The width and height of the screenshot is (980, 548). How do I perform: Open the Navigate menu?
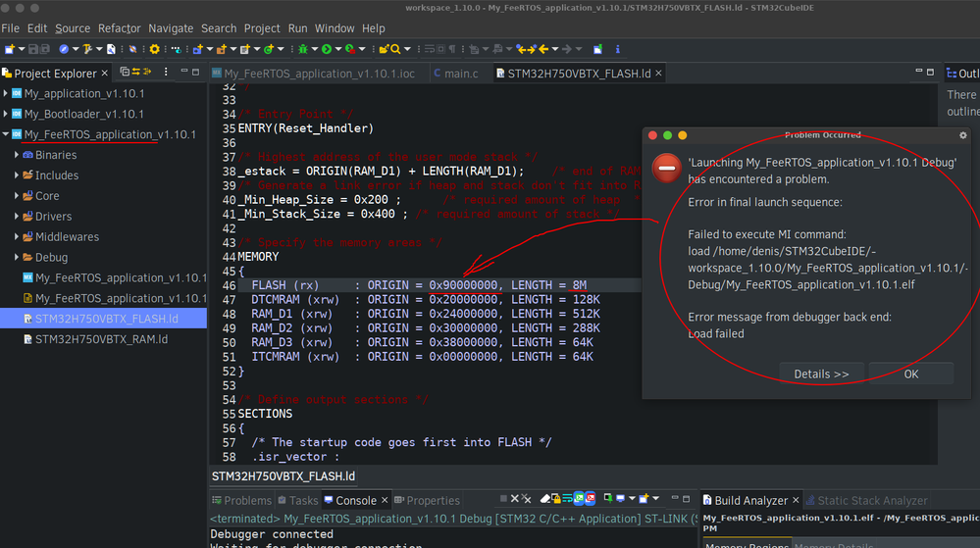(171, 28)
